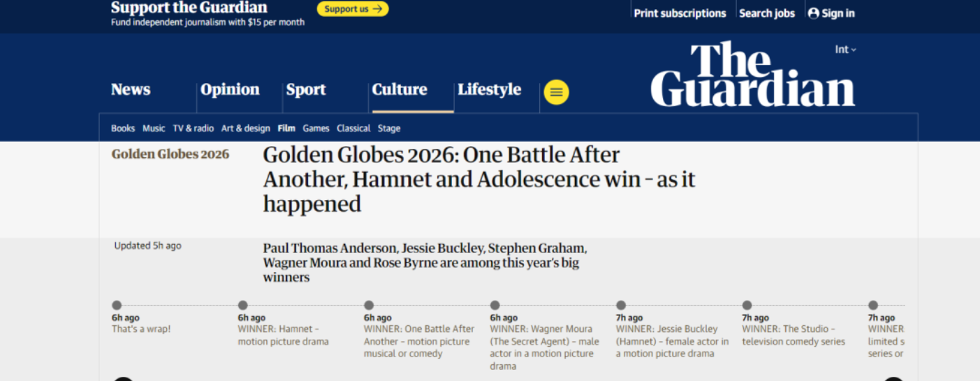The width and height of the screenshot is (980, 381).
Task: Expand the Int edition dropdown
Action: 845,50
